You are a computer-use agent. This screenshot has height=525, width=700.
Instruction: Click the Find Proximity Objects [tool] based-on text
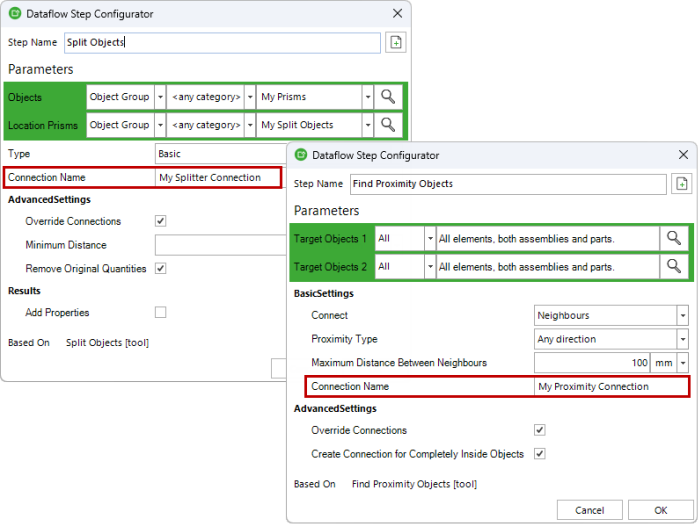coord(414,484)
